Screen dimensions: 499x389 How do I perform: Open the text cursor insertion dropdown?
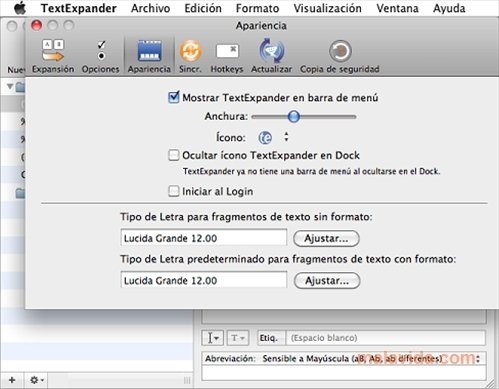point(213,338)
